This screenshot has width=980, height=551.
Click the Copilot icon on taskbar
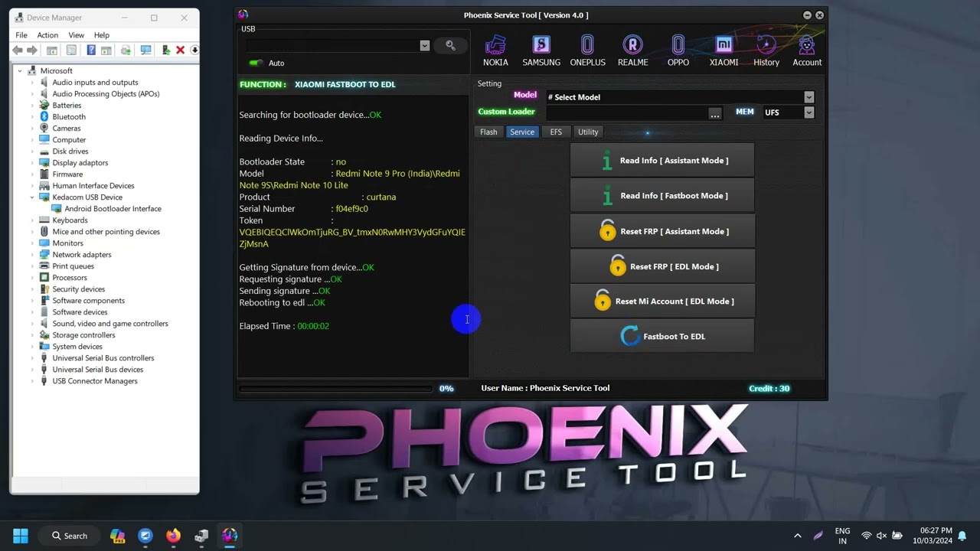coord(117,536)
